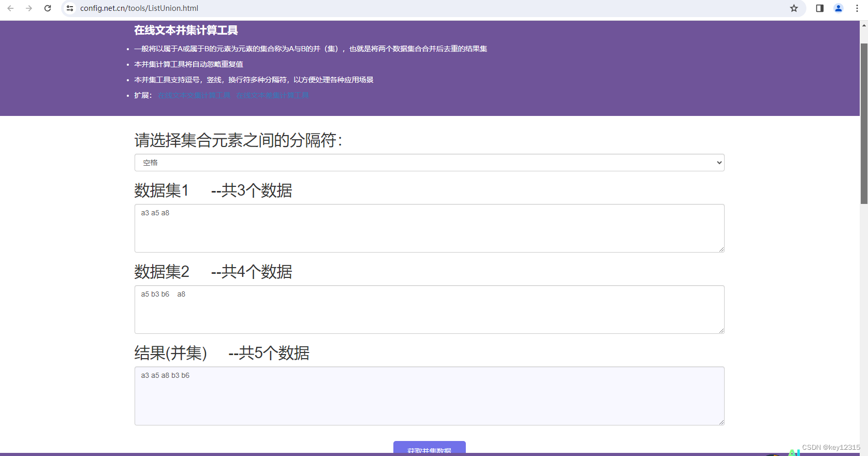Click the 数据集1 --共3个数据 heading

[213, 190]
